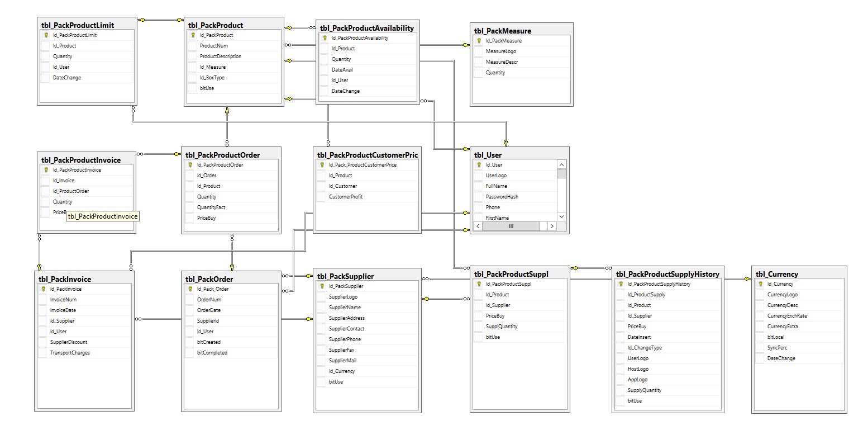Select the tbl_PackInvoice table header
Viewport: 868px width, 430px height.
point(64,279)
